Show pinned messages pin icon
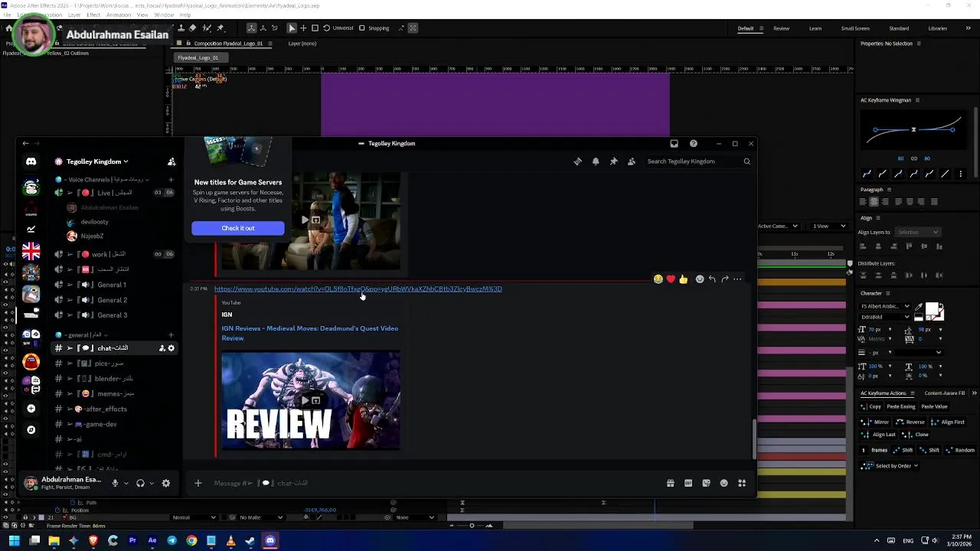 click(613, 161)
